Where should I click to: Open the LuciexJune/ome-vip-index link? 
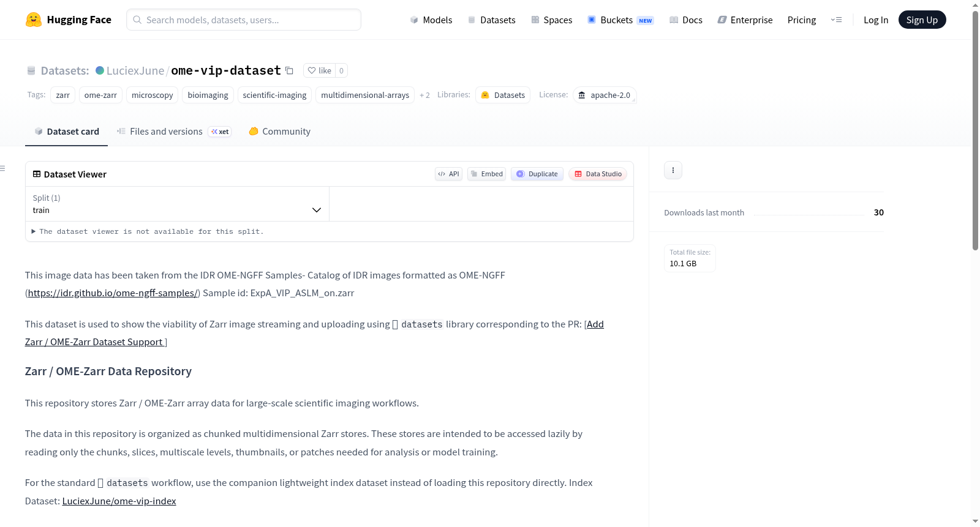tap(119, 501)
